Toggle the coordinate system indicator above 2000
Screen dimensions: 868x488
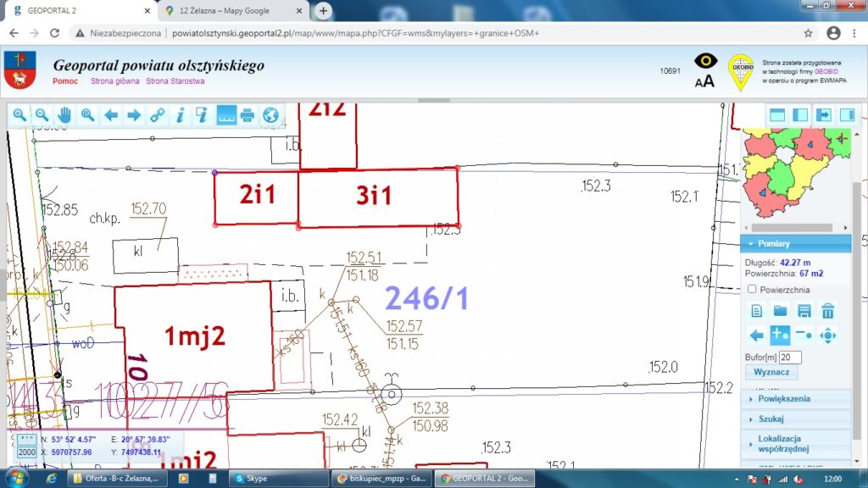click(26, 440)
